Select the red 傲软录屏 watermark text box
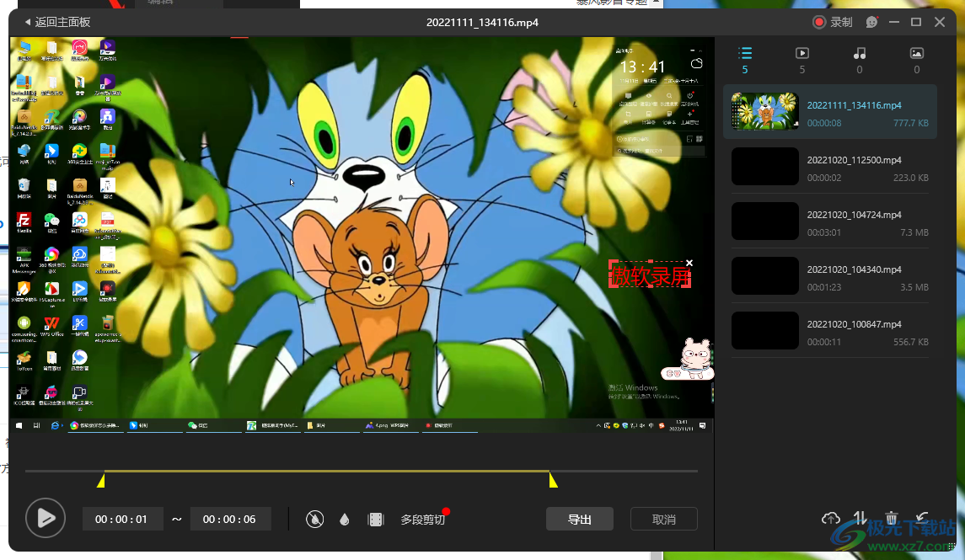The width and height of the screenshot is (965, 560). tap(650, 275)
